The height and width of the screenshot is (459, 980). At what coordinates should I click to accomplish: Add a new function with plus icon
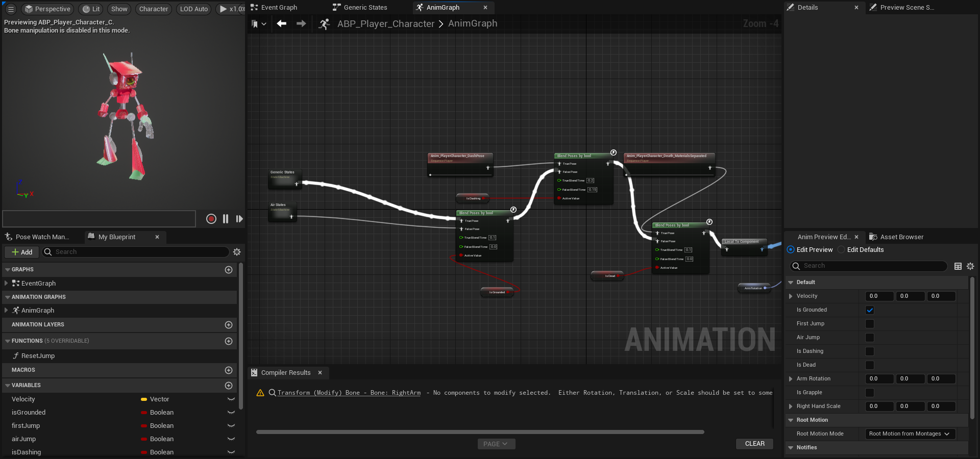point(229,341)
